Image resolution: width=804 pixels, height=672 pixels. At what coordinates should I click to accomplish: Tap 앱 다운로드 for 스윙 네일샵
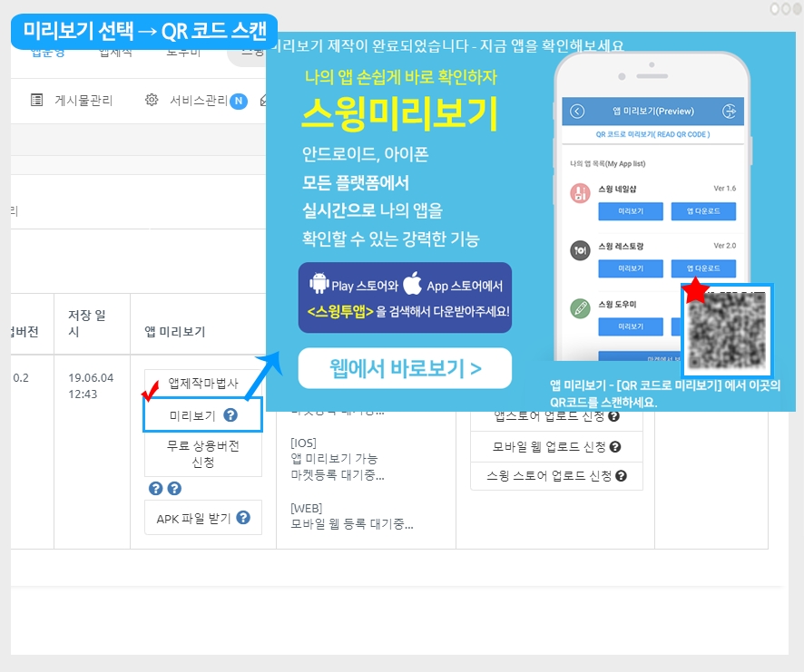click(x=703, y=211)
